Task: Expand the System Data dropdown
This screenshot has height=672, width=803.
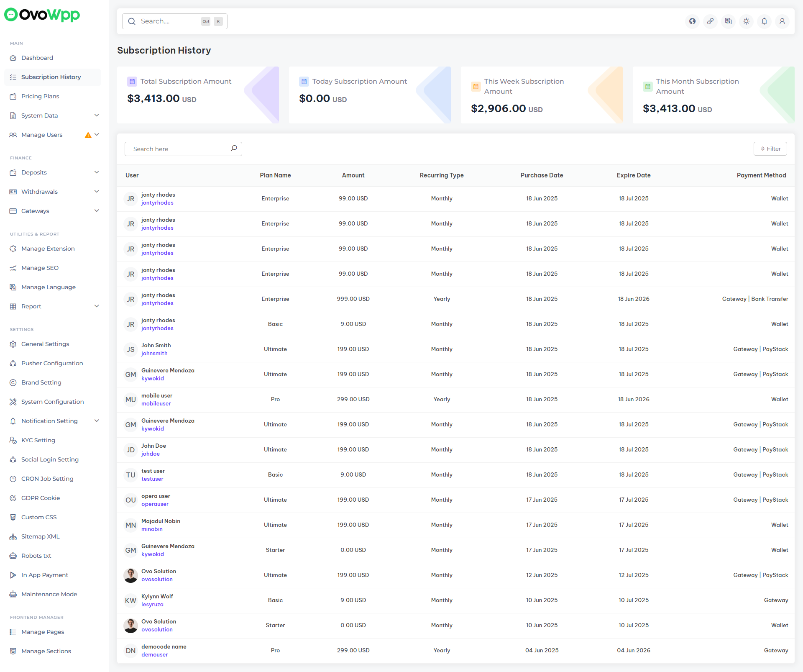Action: (x=97, y=115)
